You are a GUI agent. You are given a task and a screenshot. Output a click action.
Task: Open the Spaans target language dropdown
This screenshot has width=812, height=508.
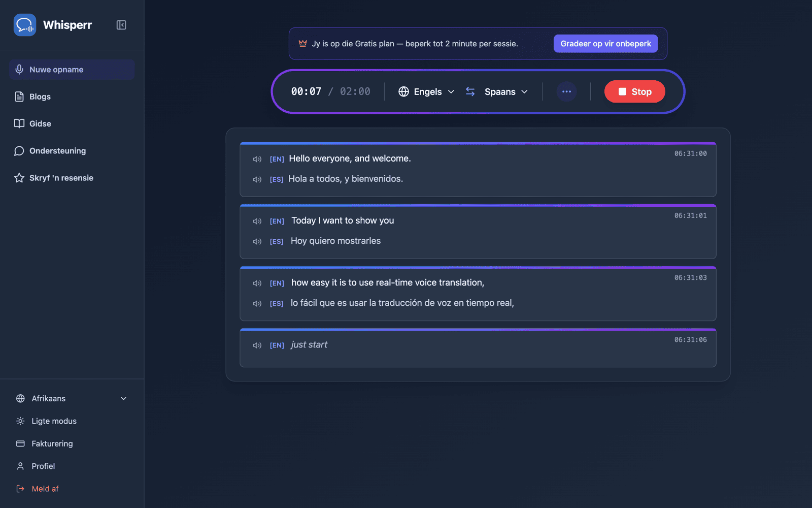point(506,91)
